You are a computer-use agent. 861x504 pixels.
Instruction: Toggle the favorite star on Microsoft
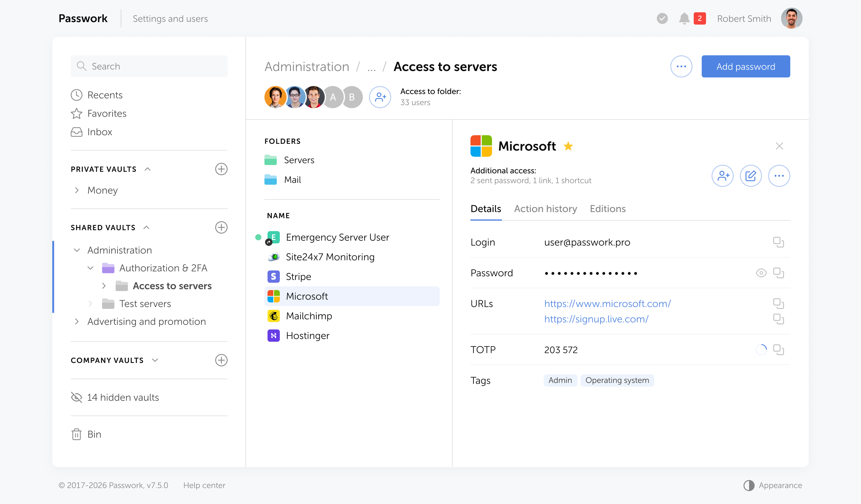point(568,146)
